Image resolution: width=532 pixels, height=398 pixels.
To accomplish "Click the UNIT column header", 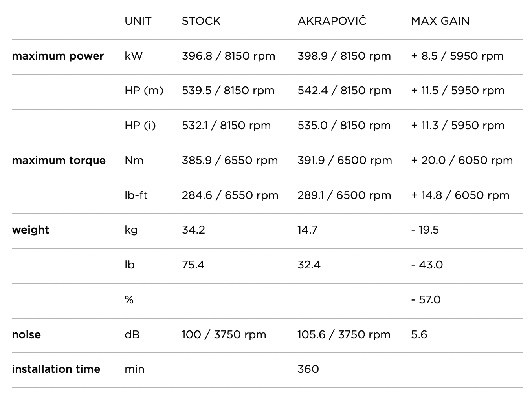I will click(x=138, y=21).
